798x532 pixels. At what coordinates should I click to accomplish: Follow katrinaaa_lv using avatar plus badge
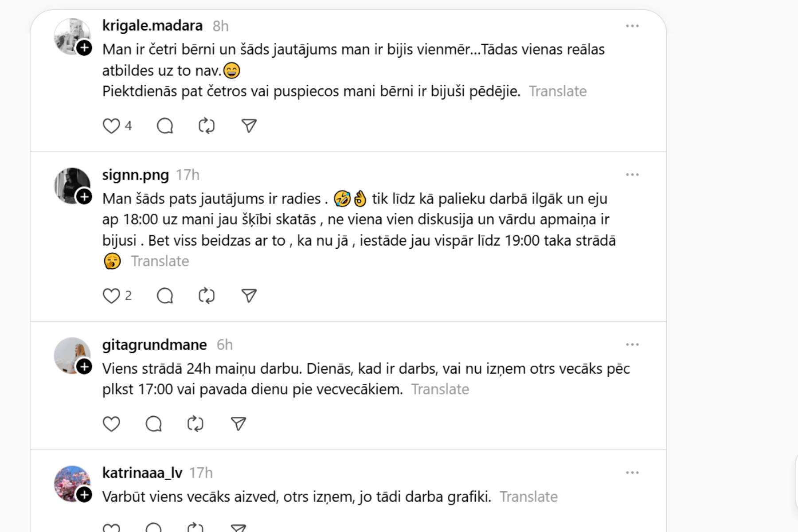pyautogui.click(x=84, y=494)
